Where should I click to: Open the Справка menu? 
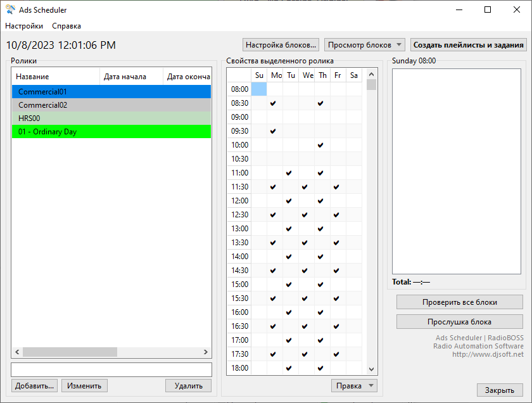tap(66, 26)
